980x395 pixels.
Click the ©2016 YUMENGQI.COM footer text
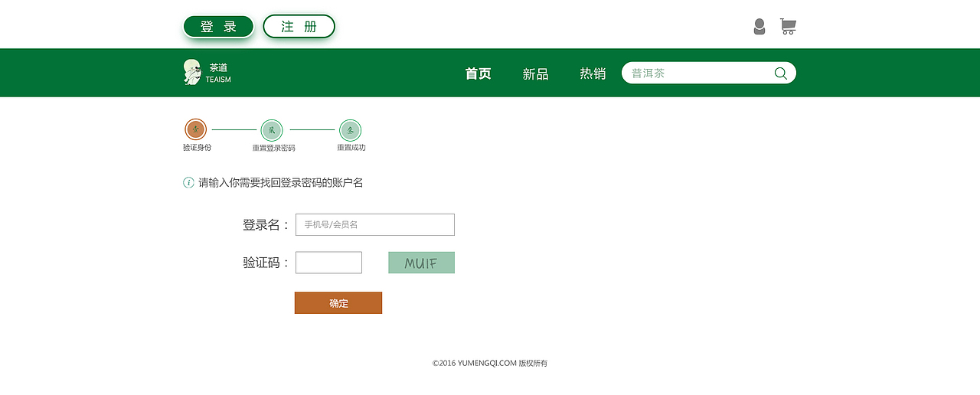[x=490, y=364]
